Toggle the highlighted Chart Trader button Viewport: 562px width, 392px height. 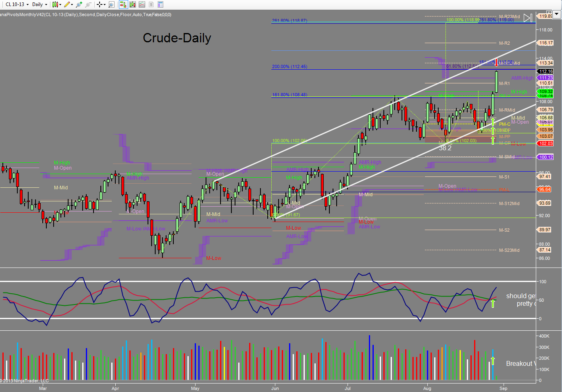(123, 4)
